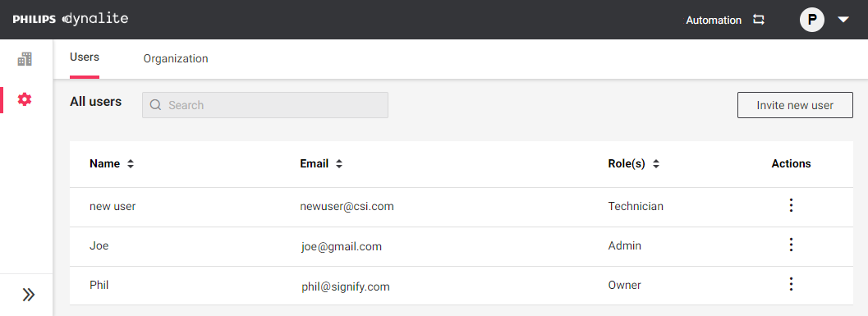Switch to the Organization tab
This screenshot has width=868, height=316.
tap(176, 58)
